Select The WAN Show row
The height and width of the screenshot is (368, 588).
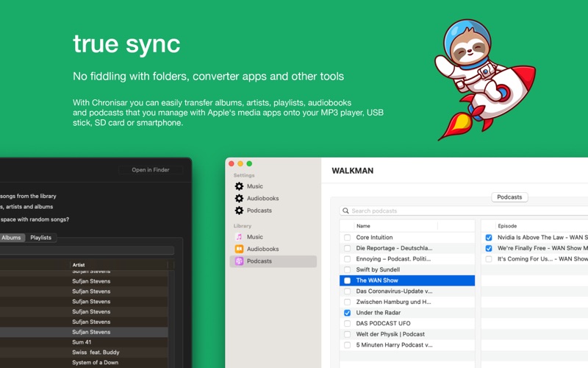pyautogui.click(x=407, y=280)
